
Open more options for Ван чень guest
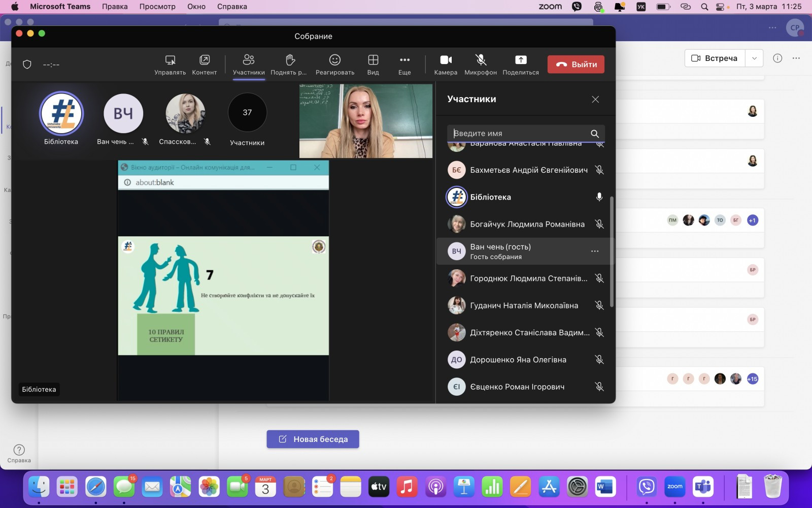[x=595, y=251]
